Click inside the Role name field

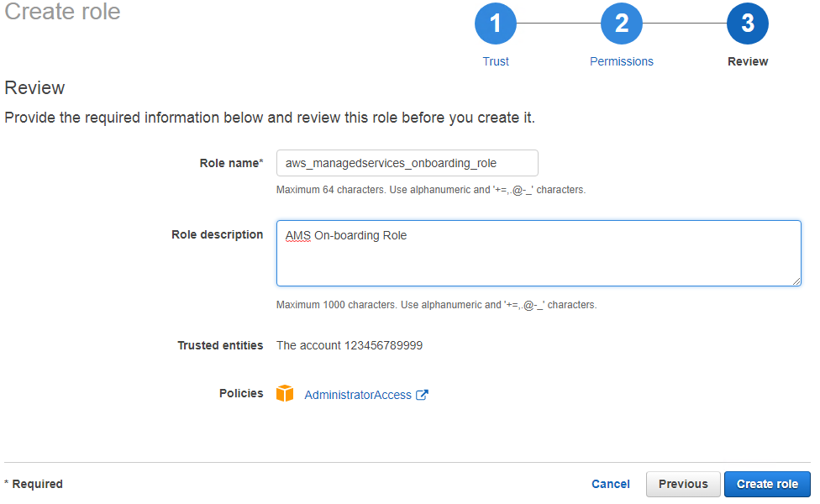(x=407, y=162)
